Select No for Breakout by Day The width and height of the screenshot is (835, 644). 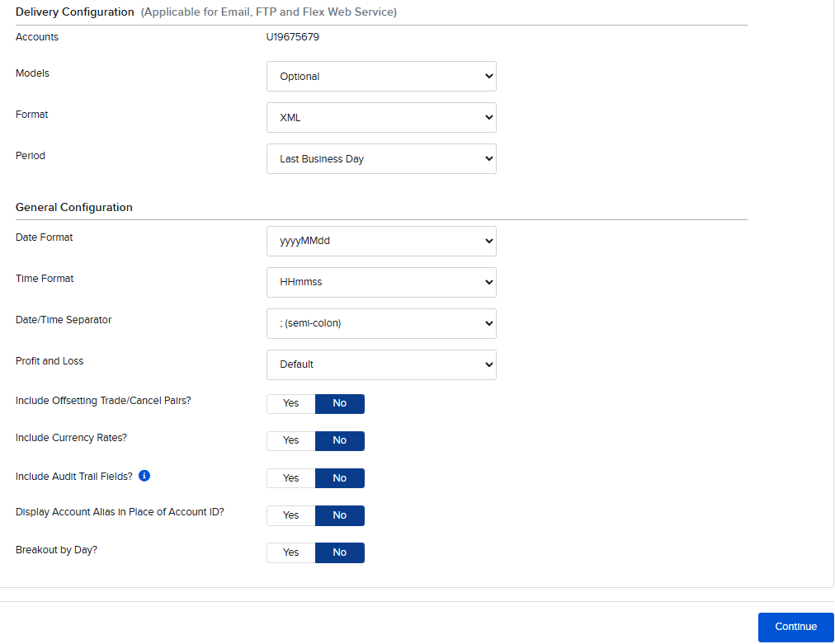340,552
